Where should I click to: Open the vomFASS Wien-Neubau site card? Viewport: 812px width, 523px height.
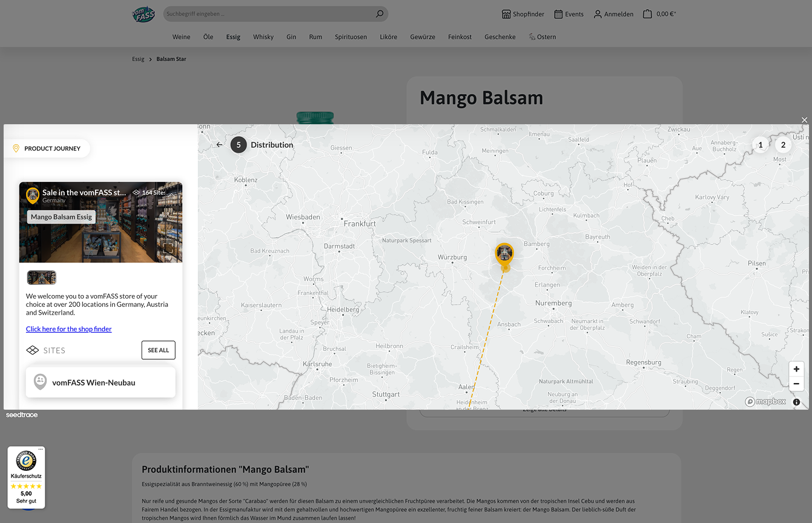pyautogui.click(x=101, y=382)
